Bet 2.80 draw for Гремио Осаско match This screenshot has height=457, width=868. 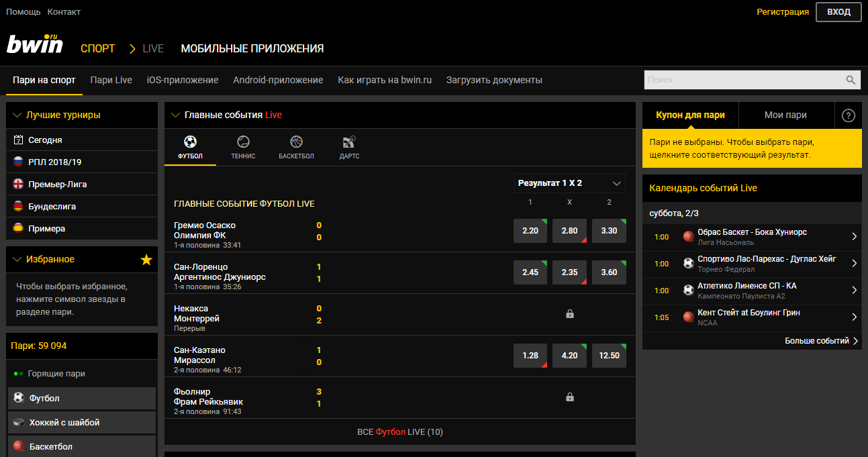click(569, 231)
